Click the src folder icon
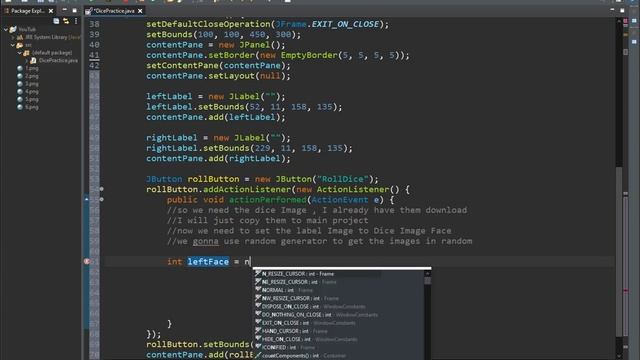The height and width of the screenshot is (360, 640). click(x=20, y=45)
